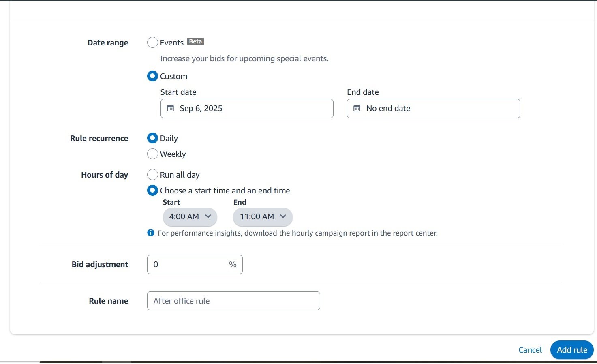Focus the Bid adjustment percentage field

[x=195, y=264]
